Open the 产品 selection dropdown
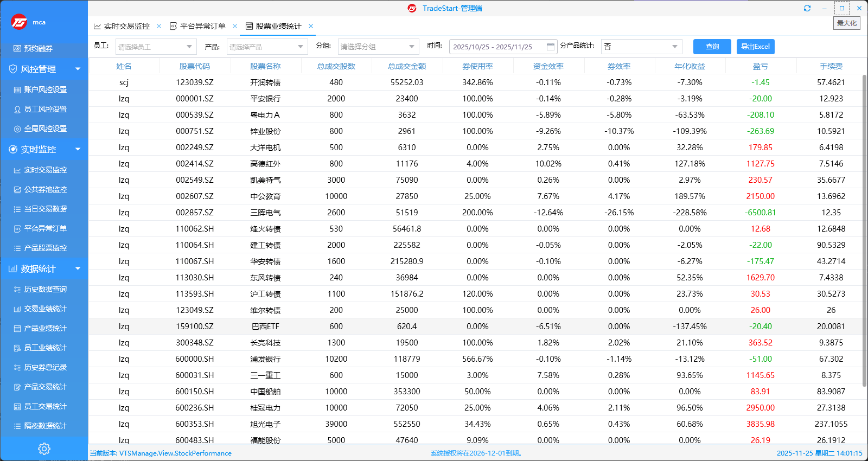This screenshot has height=461, width=868. pos(267,47)
